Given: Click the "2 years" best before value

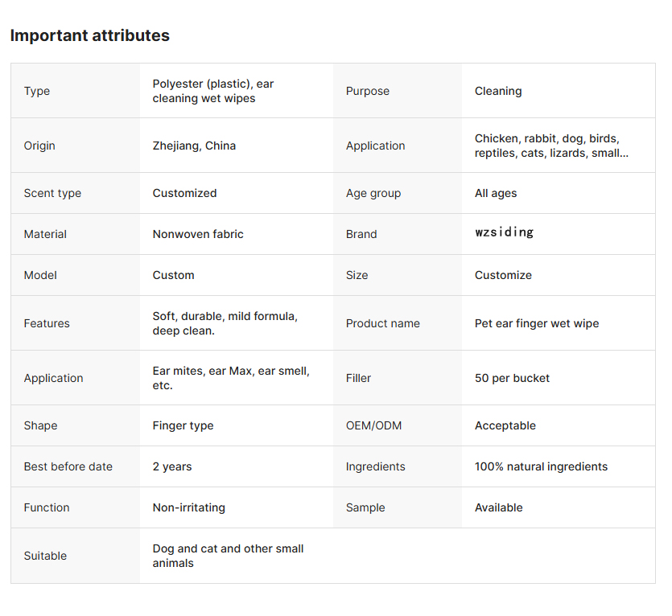Looking at the screenshot, I should [x=172, y=466].
